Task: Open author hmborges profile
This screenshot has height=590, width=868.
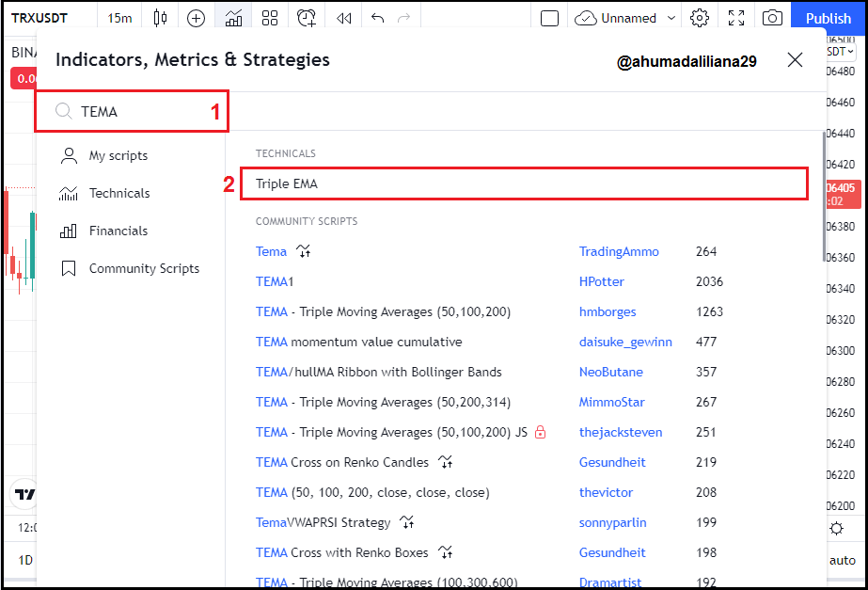Action: pos(608,311)
